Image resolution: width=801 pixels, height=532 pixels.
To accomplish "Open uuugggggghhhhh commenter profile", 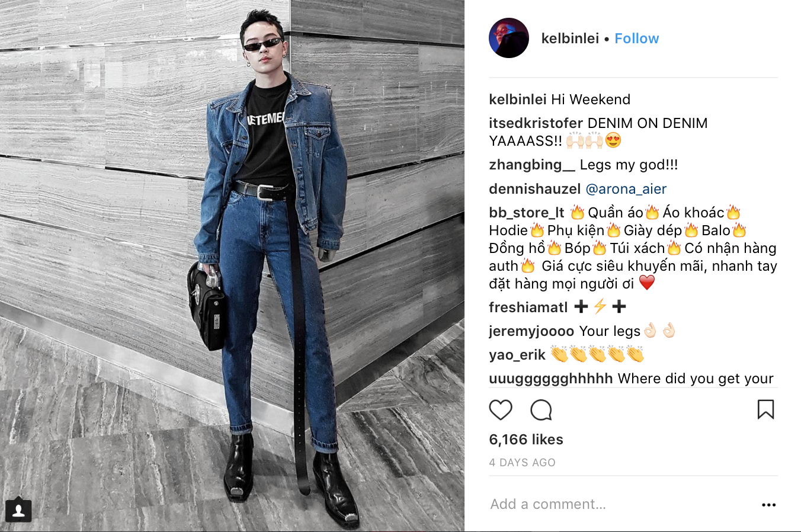I will click(x=551, y=379).
